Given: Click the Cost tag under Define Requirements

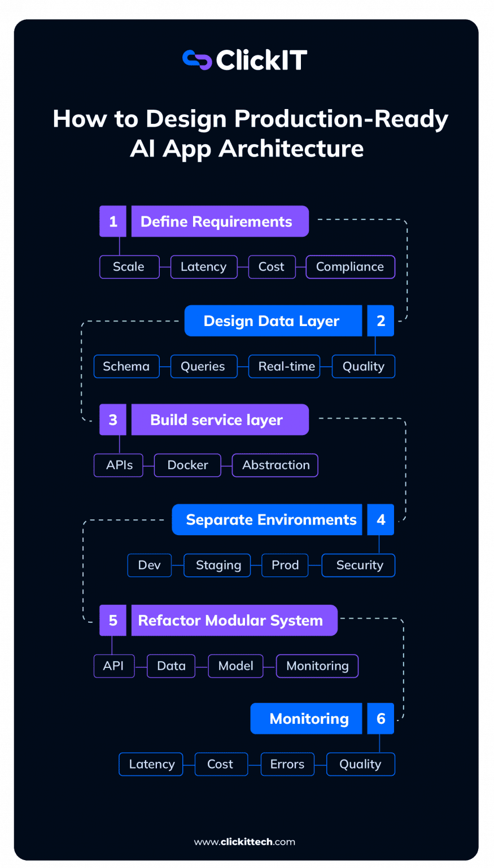Looking at the screenshot, I should click(272, 267).
